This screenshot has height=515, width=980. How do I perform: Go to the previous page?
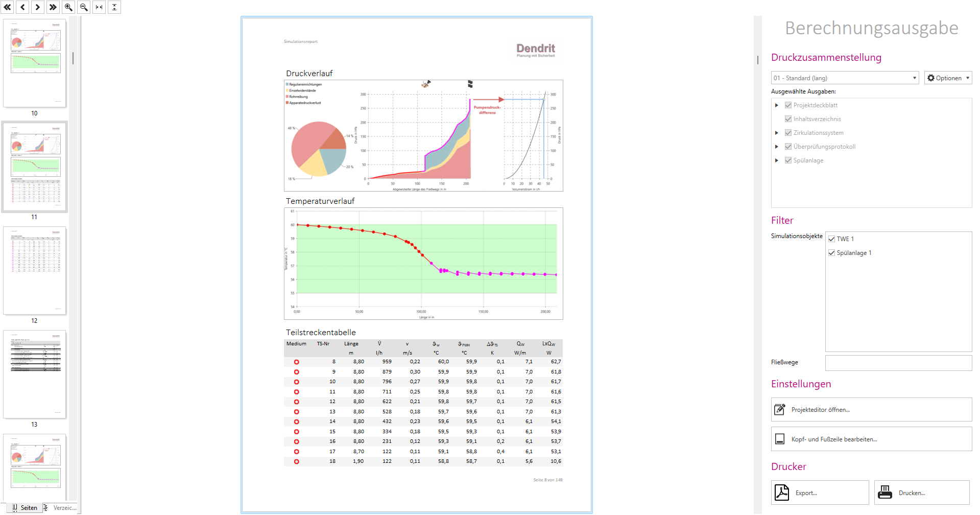(22, 7)
